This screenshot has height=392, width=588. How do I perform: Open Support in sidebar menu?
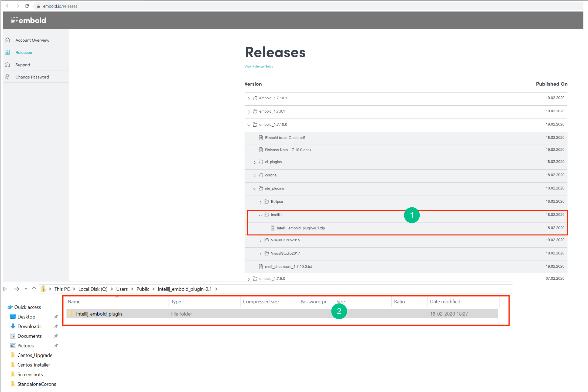[x=23, y=65]
